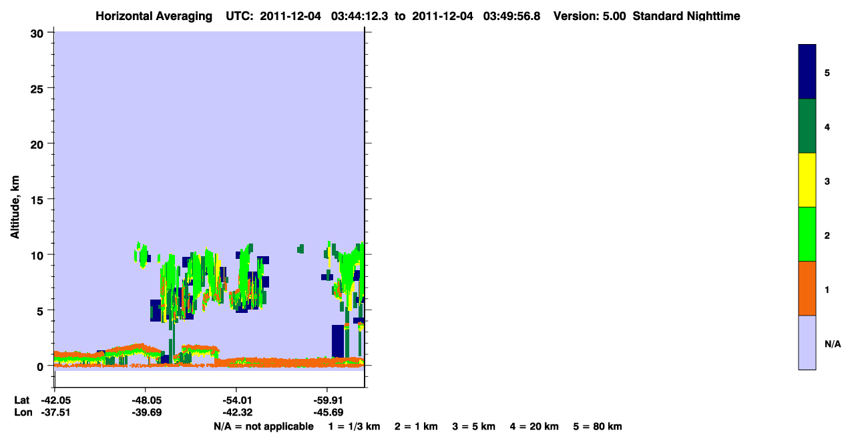Image resolution: width=868 pixels, height=445 pixels.
Task: Click the 'Lat' row label
Action: click(x=22, y=400)
